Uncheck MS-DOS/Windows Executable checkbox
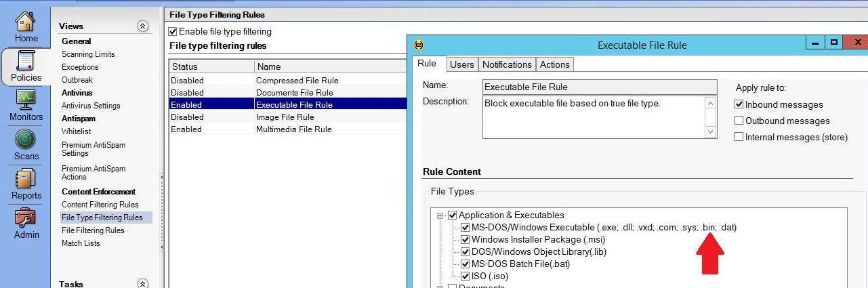Viewport: 868px width, 288px height. (465, 228)
